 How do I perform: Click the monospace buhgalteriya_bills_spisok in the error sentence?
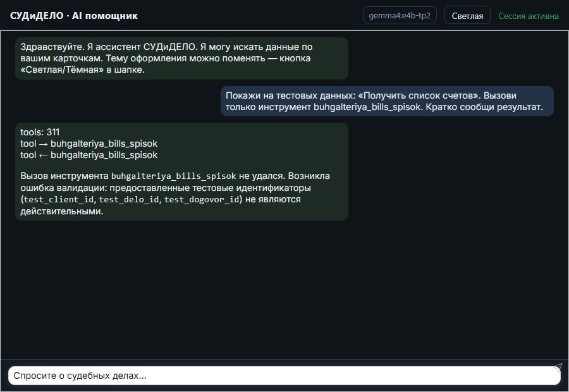(x=173, y=176)
